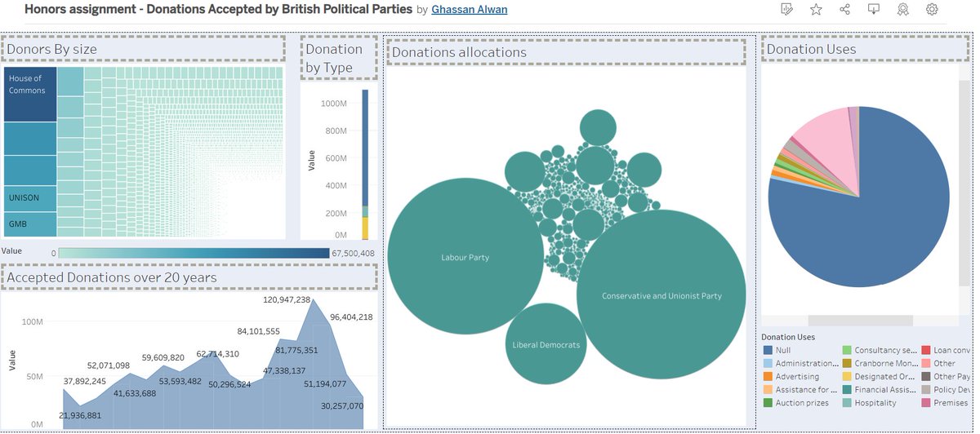
Task: Click the yellow segment of Donation by Type bar
Action: click(365, 228)
